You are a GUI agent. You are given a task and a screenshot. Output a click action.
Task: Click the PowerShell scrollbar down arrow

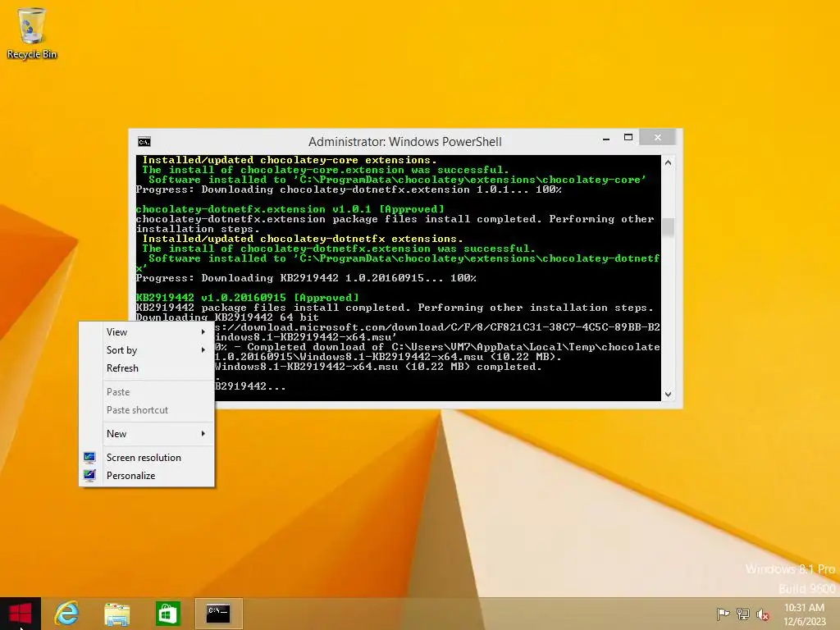coord(668,395)
